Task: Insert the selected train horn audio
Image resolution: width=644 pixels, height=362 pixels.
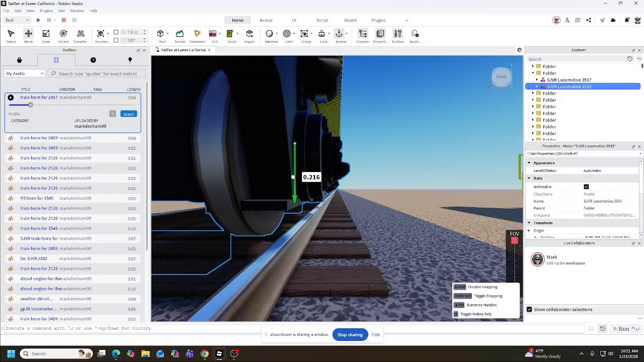Action: [129, 114]
